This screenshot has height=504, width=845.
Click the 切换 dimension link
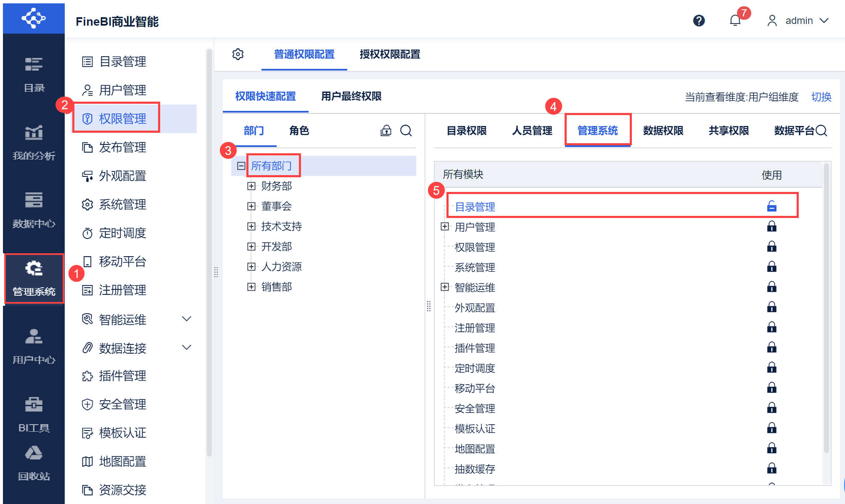tap(821, 97)
